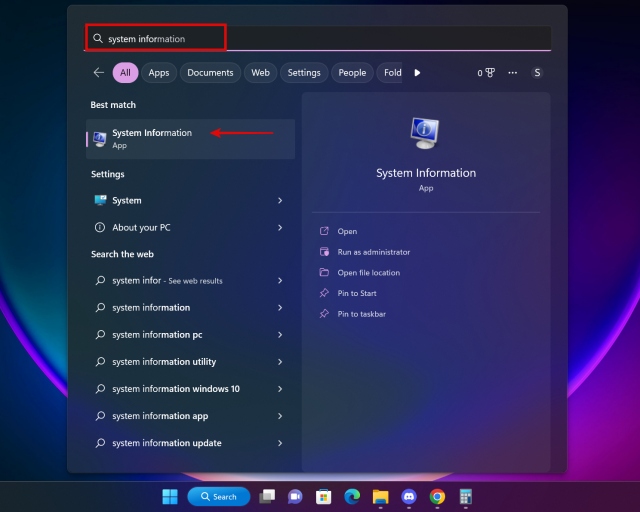Choose Pin to Start
This screenshot has width=640, height=512.
pyautogui.click(x=357, y=293)
